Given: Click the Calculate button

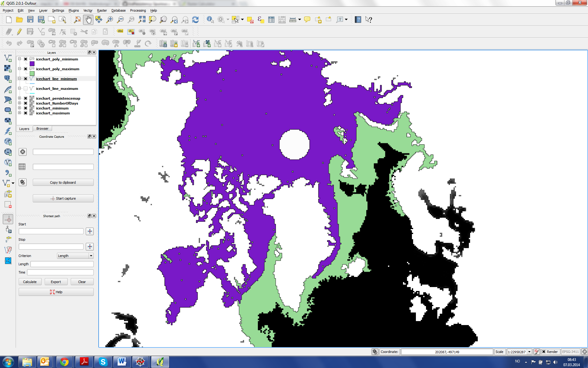Looking at the screenshot, I should [30, 282].
